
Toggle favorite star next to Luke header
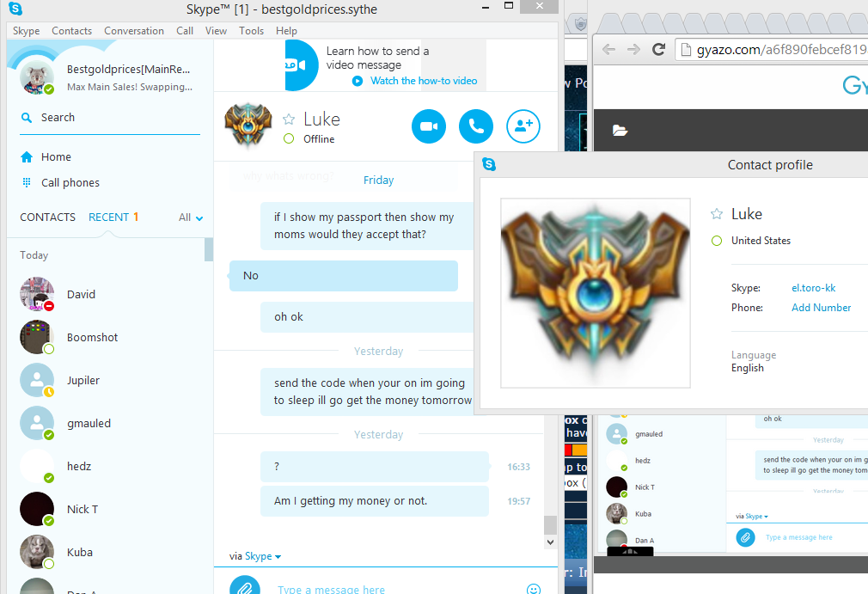pos(289,119)
